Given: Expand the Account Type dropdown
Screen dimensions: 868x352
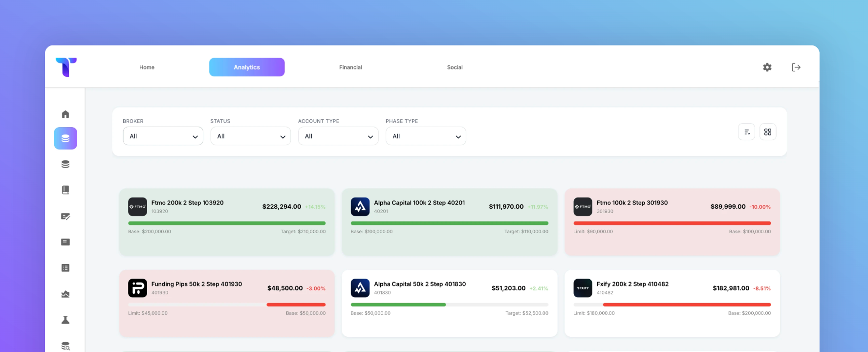Looking at the screenshot, I should tap(338, 136).
